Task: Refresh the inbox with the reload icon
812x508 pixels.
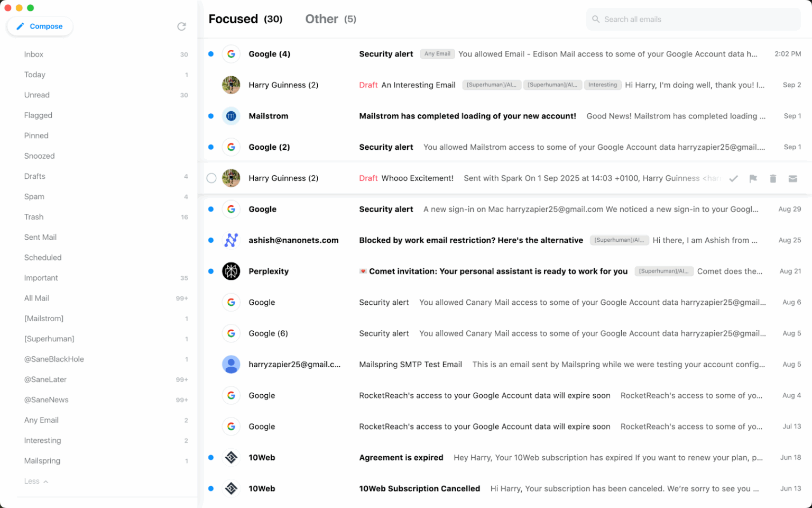Action: 182,26
